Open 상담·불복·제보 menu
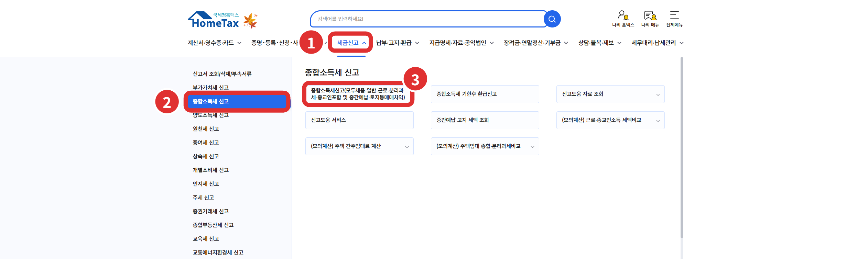The height and width of the screenshot is (259, 868). [596, 43]
